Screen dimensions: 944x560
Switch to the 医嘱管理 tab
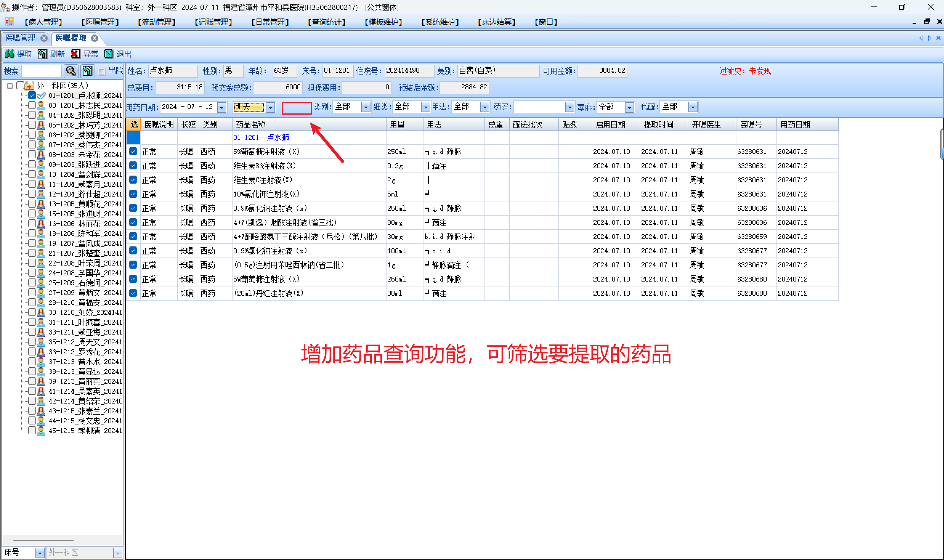click(x=21, y=38)
